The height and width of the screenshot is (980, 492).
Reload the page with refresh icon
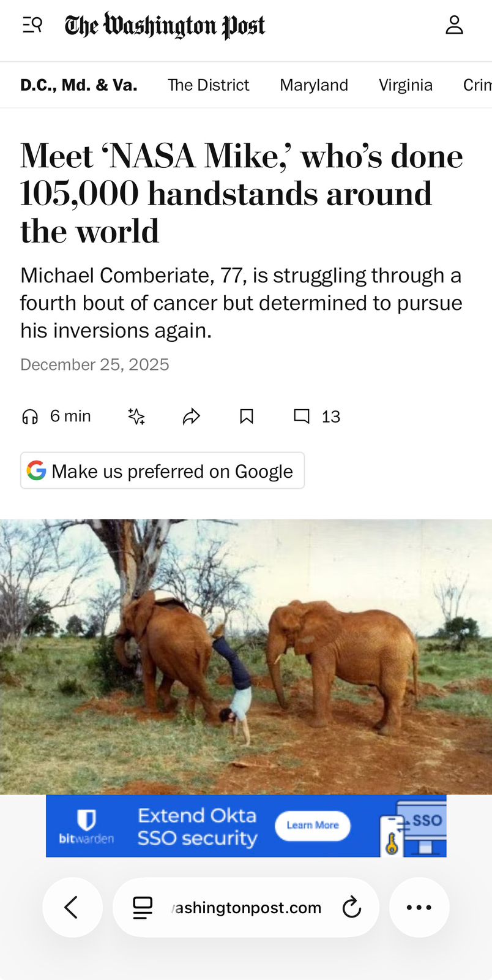tap(352, 908)
